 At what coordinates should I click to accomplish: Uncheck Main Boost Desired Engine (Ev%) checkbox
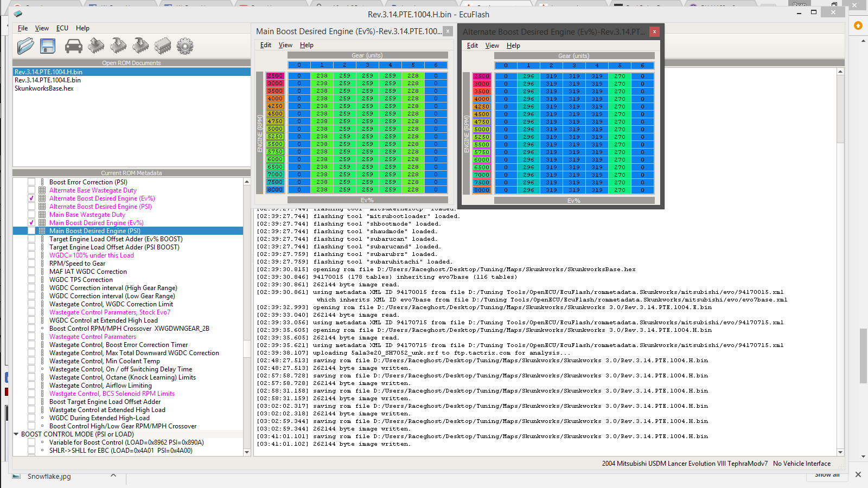click(x=31, y=223)
